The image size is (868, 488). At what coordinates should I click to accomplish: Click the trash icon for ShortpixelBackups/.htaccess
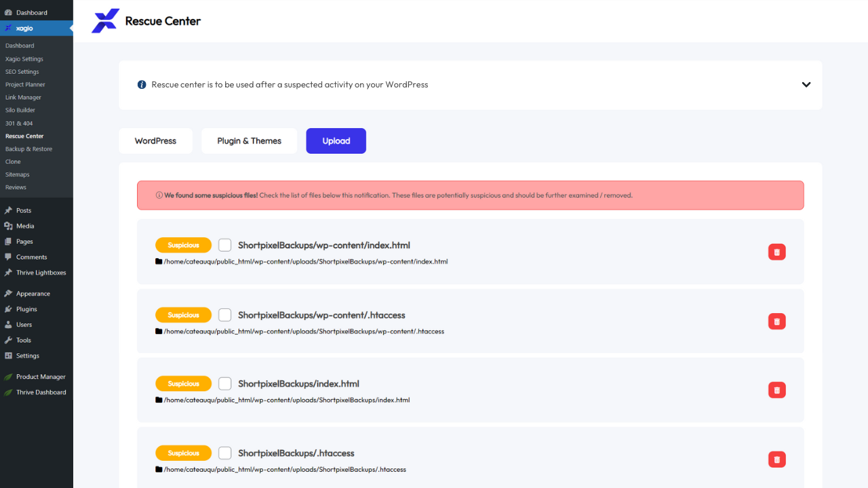pyautogui.click(x=776, y=459)
